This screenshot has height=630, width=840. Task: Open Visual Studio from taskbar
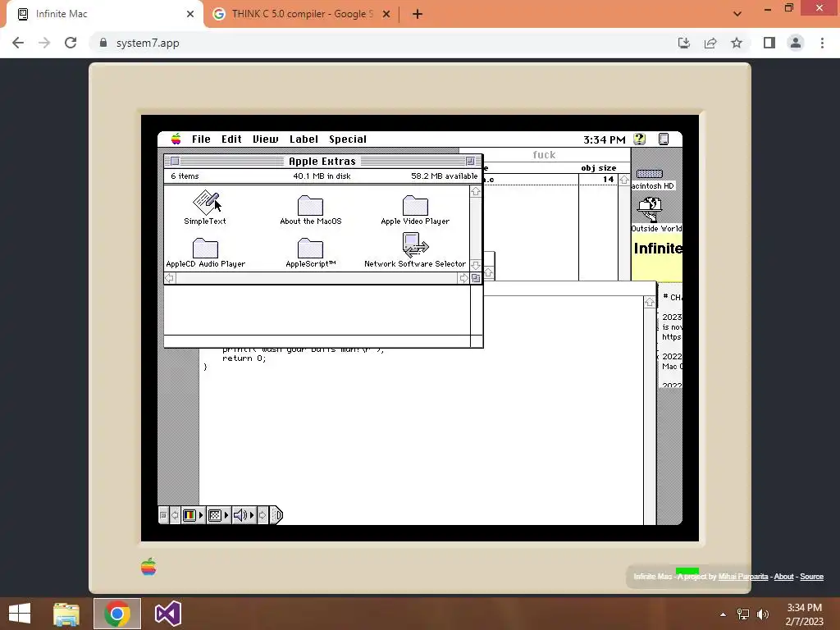(x=168, y=614)
